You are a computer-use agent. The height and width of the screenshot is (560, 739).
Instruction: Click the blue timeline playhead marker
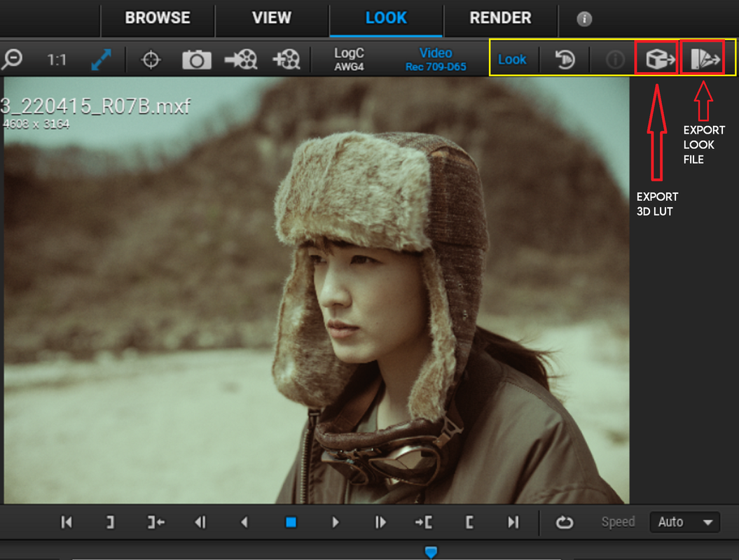coord(431,552)
